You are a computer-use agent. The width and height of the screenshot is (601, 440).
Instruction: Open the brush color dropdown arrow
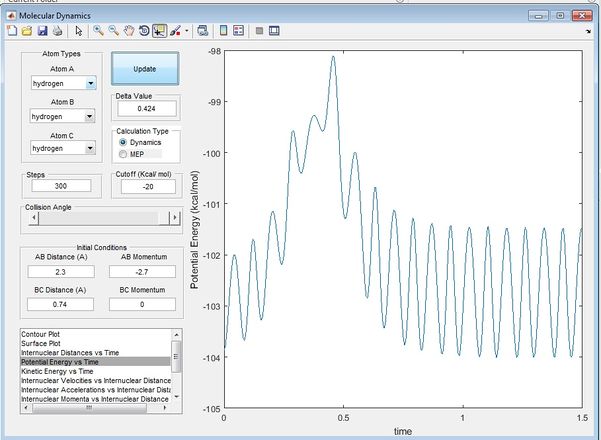[x=187, y=31]
